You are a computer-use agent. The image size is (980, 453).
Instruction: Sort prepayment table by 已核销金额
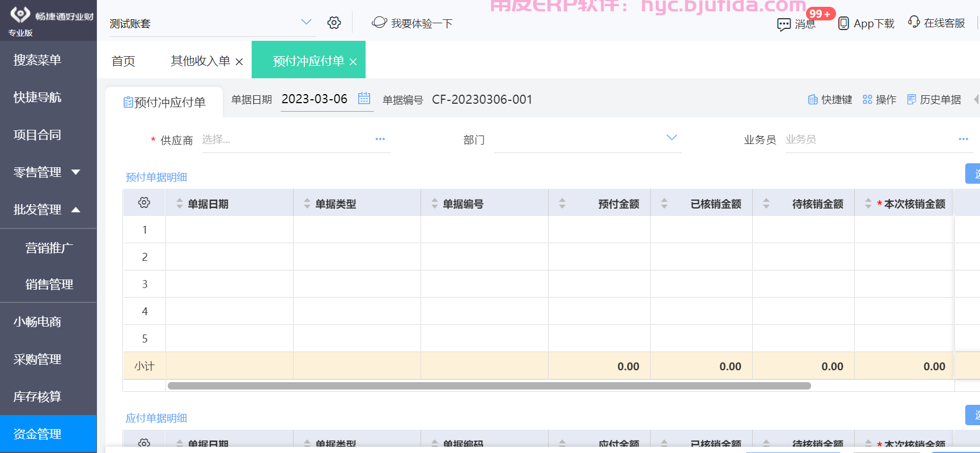[664, 204]
